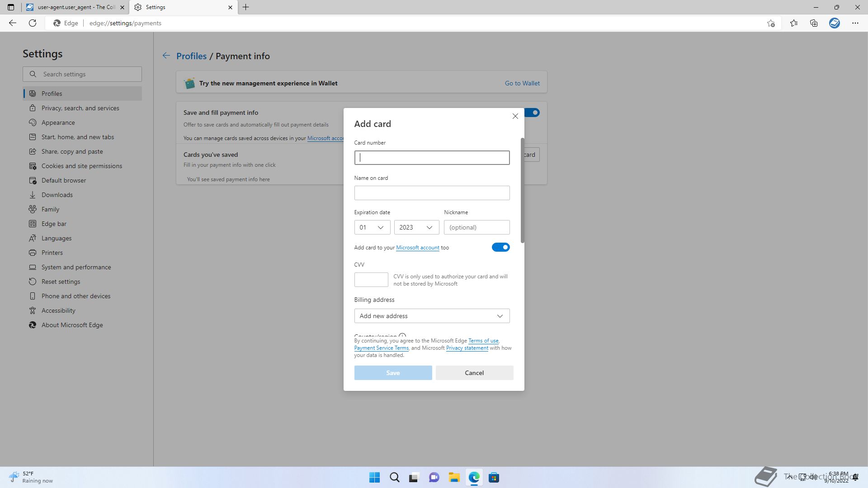Image resolution: width=868 pixels, height=488 pixels.
Task: Expand expiration month dropdown
Action: click(372, 227)
